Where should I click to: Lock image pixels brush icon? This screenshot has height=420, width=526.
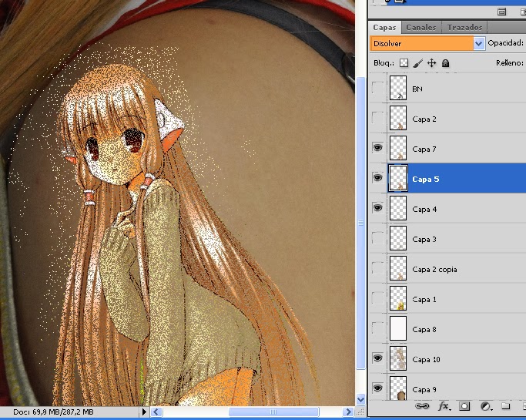[x=417, y=63]
